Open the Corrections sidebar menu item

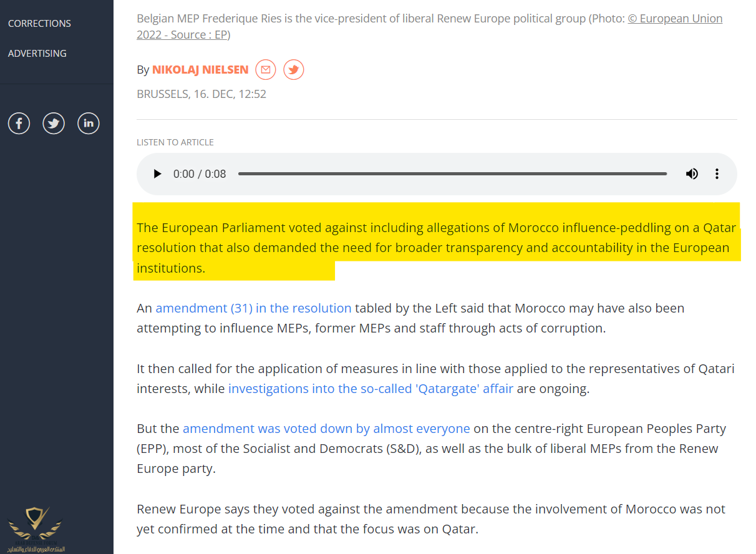39,24
